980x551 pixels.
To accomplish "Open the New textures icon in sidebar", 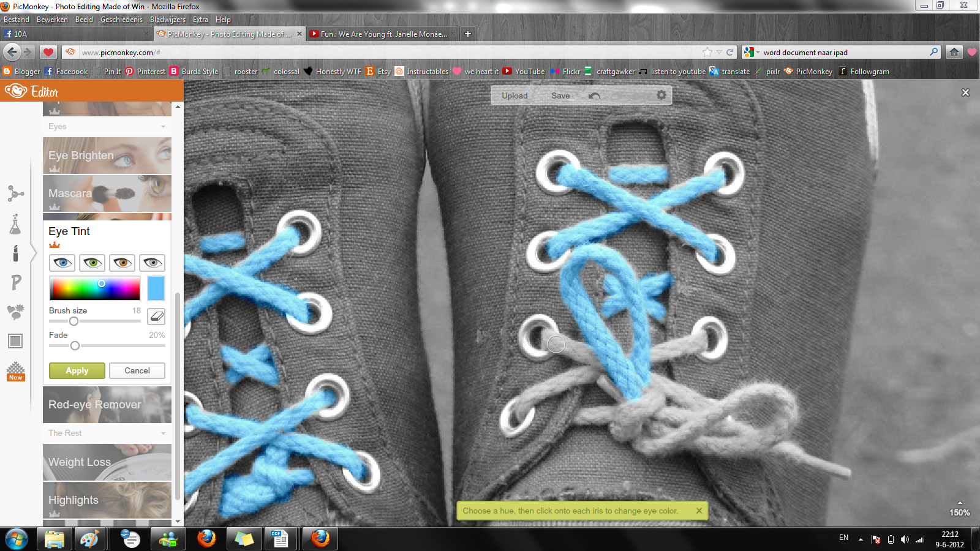I will [15, 371].
